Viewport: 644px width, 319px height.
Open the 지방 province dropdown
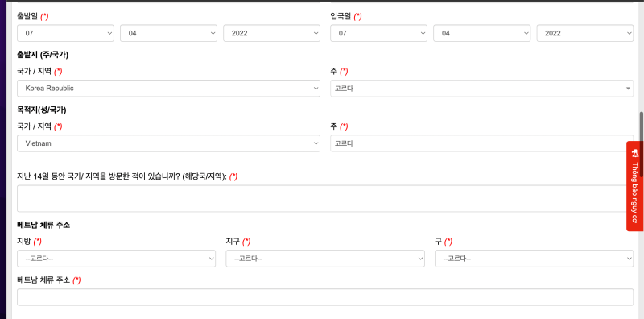[116, 259]
